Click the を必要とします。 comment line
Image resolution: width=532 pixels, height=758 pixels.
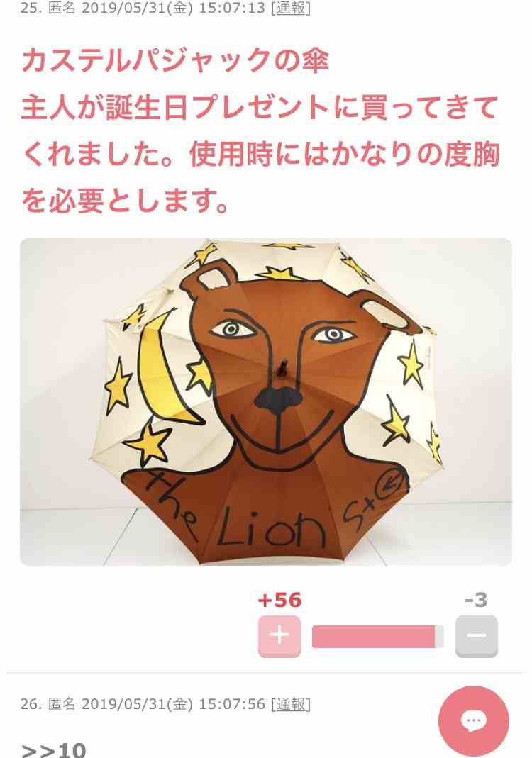[126, 201]
